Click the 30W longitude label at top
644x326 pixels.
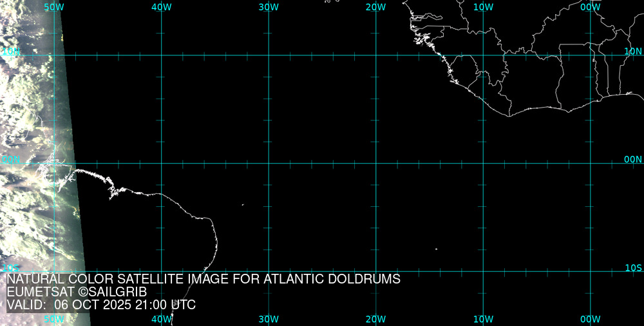(269, 6)
